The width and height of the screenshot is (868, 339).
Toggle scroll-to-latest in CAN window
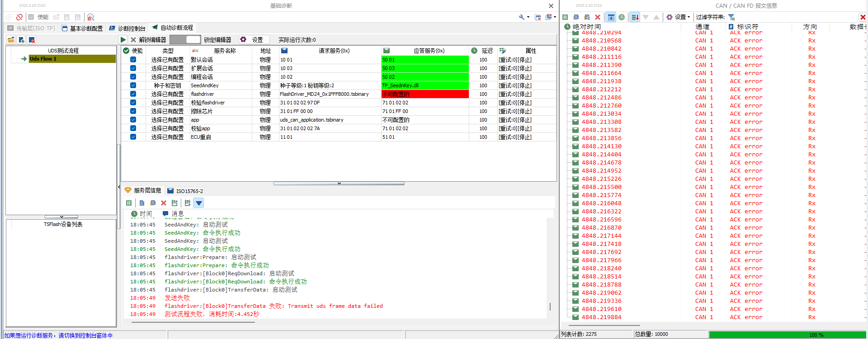[611, 17]
